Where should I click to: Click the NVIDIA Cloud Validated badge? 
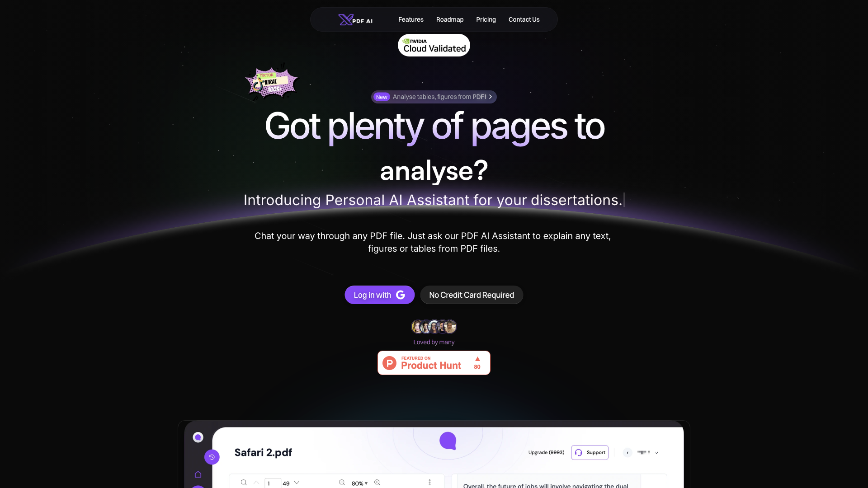434,45
